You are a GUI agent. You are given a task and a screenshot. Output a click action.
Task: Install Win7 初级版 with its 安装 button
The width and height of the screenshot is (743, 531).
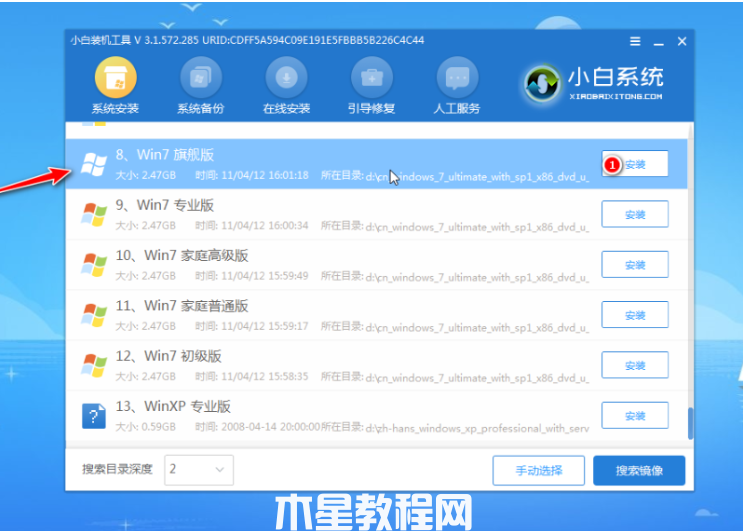coord(635,365)
